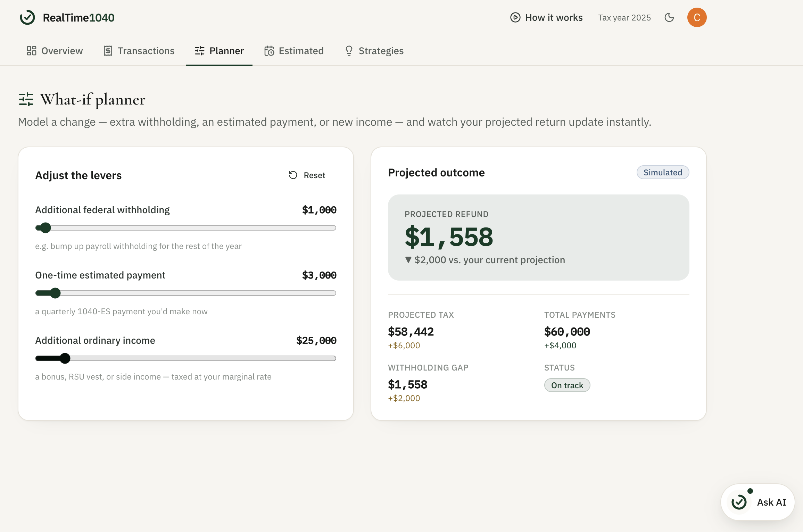Click the +$6,000 projected tax change
This screenshot has width=803, height=532.
tap(404, 346)
